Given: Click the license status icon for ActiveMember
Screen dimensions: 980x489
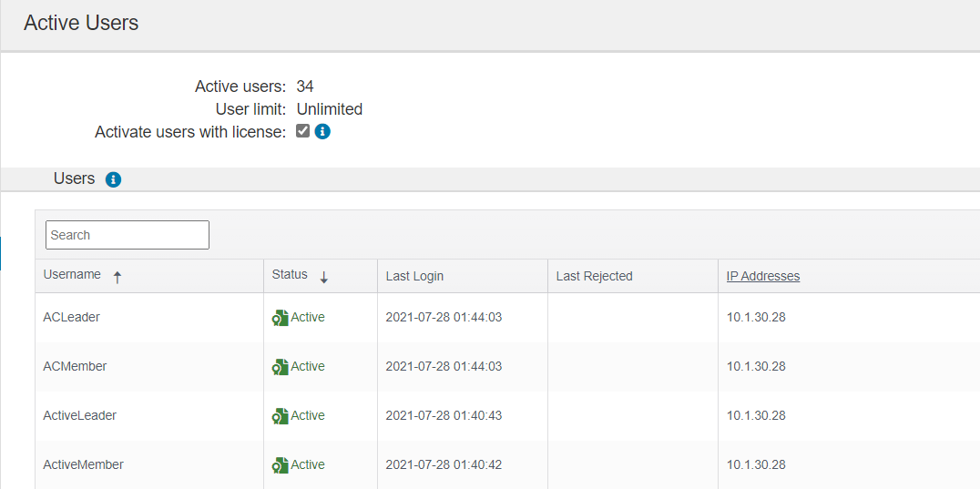Looking at the screenshot, I should pos(280,466).
